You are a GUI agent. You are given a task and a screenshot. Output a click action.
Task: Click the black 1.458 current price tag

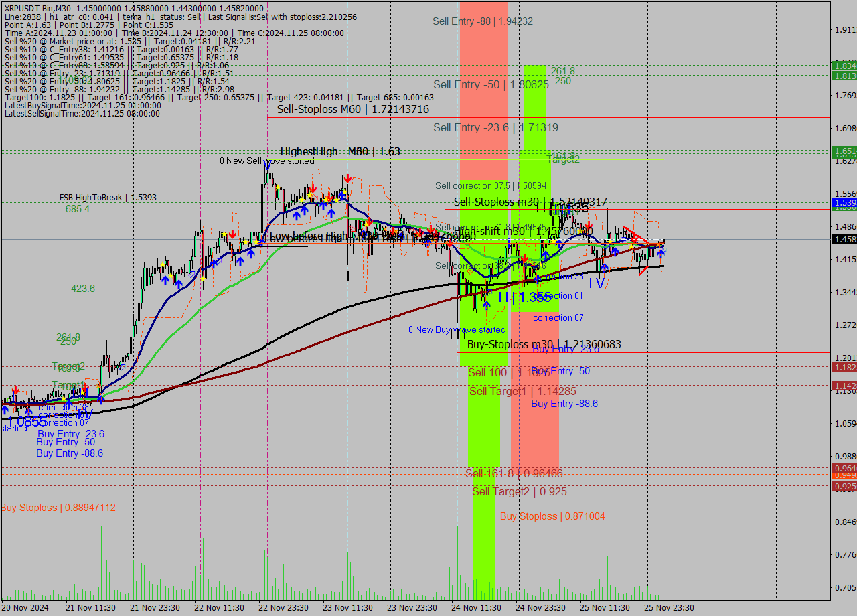tap(844, 239)
